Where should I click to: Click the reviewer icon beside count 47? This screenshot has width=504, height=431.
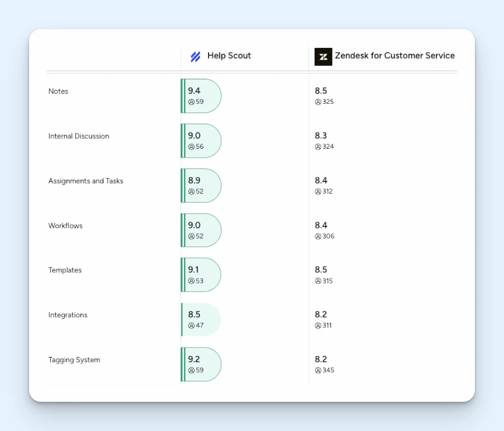click(x=191, y=325)
